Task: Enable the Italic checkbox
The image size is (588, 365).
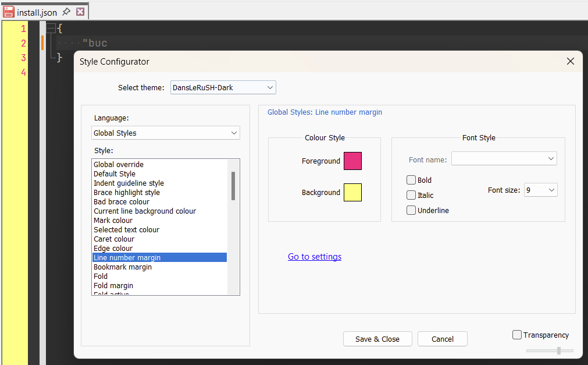Action: tap(411, 195)
